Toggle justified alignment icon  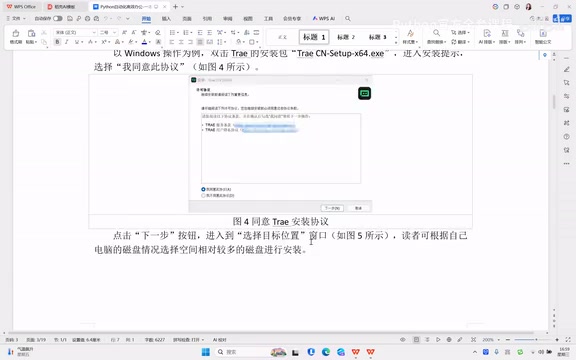click(200, 42)
